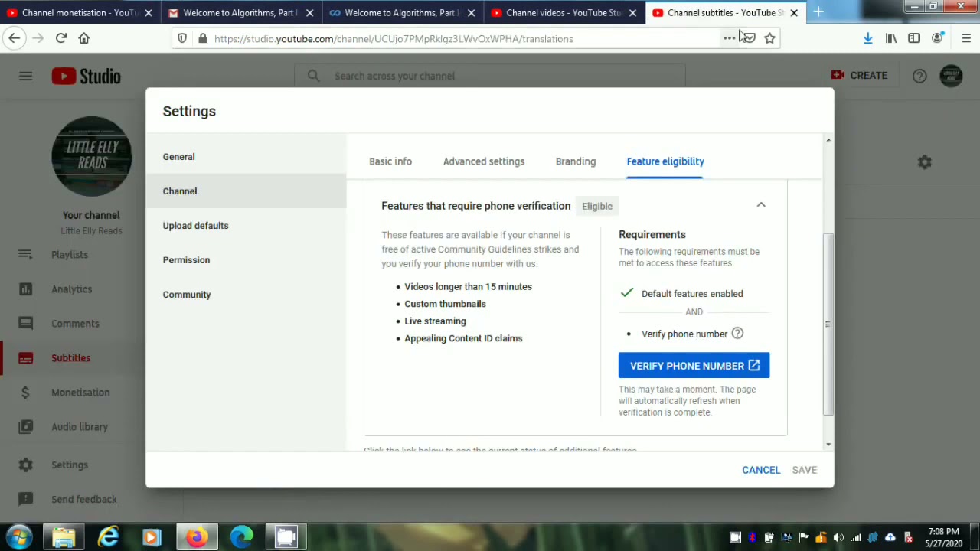This screenshot has width=980, height=551.
Task: Open the Windows Start button
Action: [x=18, y=537]
